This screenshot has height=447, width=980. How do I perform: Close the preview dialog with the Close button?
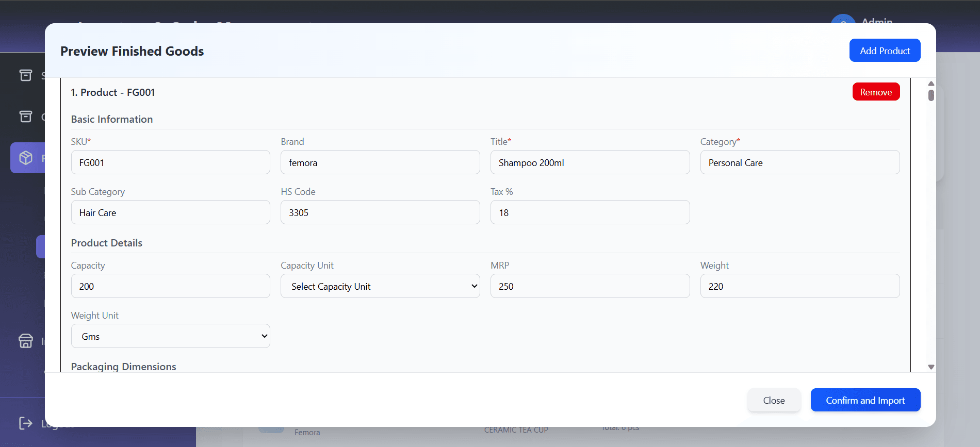point(774,400)
